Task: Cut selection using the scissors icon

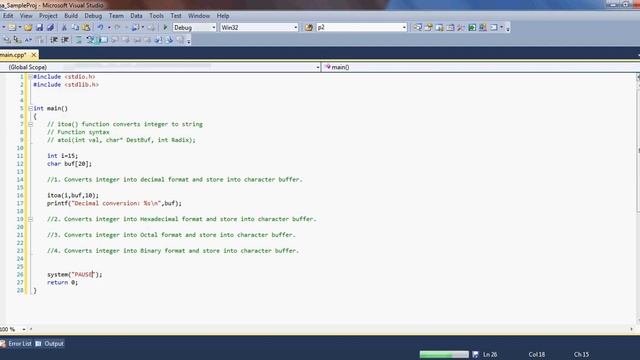Action: click(64, 27)
